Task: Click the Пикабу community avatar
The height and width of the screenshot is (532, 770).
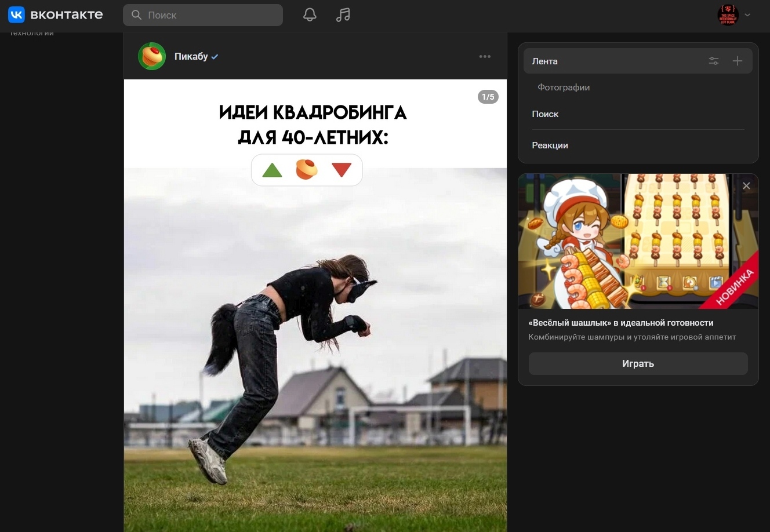Action: pyautogui.click(x=152, y=56)
